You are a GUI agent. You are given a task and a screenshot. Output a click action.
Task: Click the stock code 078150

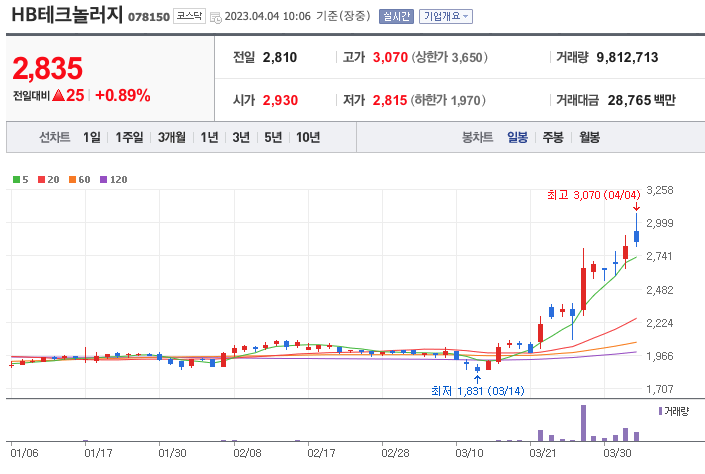[x=149, y=17]
